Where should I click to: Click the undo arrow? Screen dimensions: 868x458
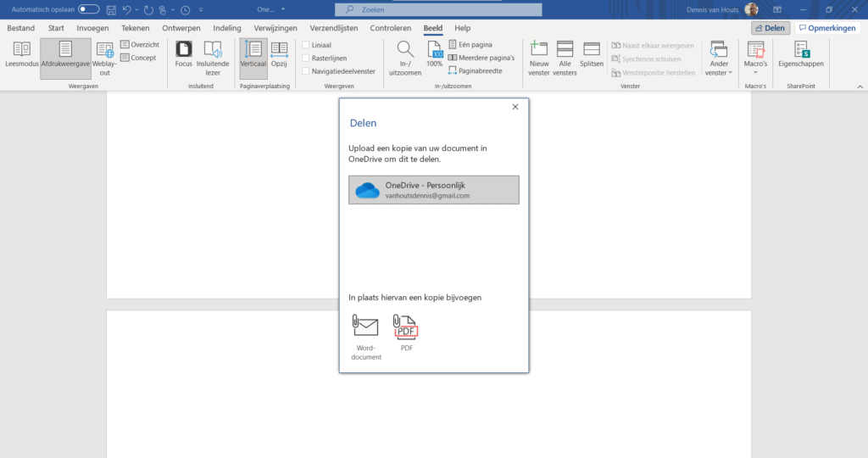pyautogui.click(x=127, y=10)
